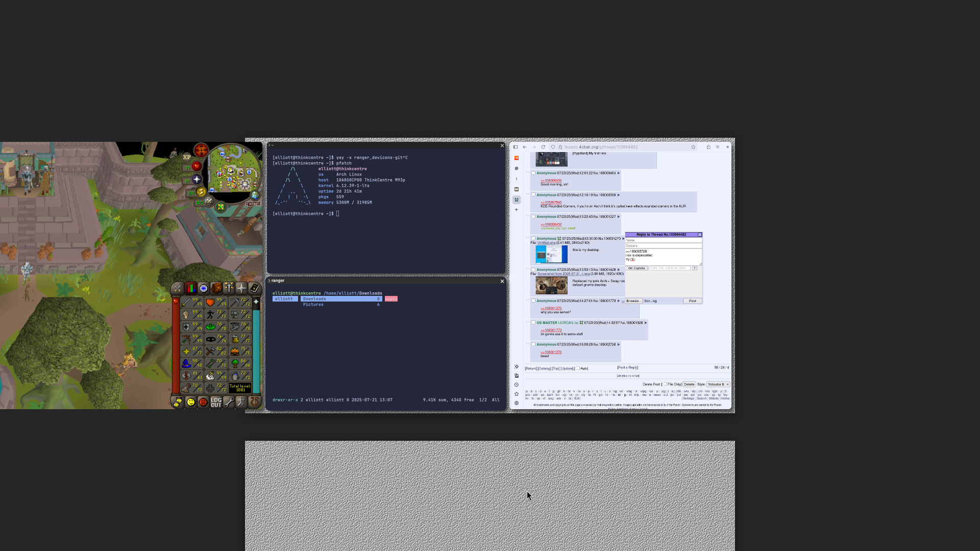Check the box for post No.106001227
Viewport: 980px width, 551px height.
533,217
